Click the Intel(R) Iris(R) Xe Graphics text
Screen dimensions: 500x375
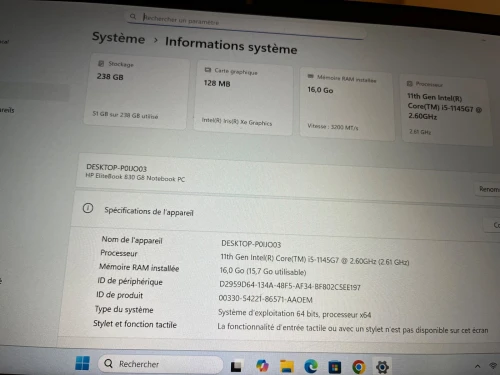237,121
